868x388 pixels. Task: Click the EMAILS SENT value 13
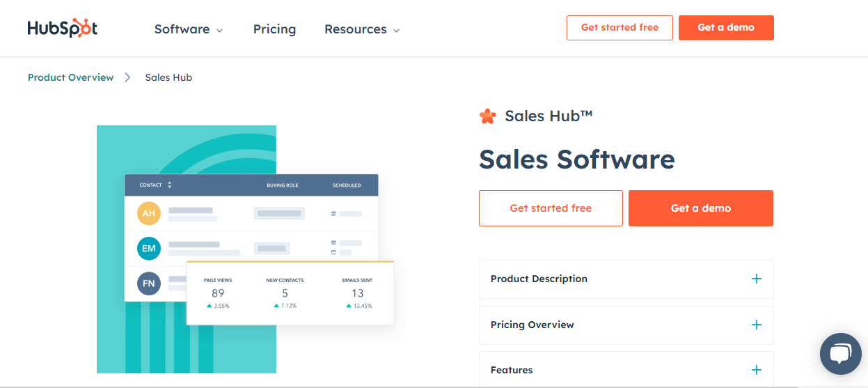357,293
